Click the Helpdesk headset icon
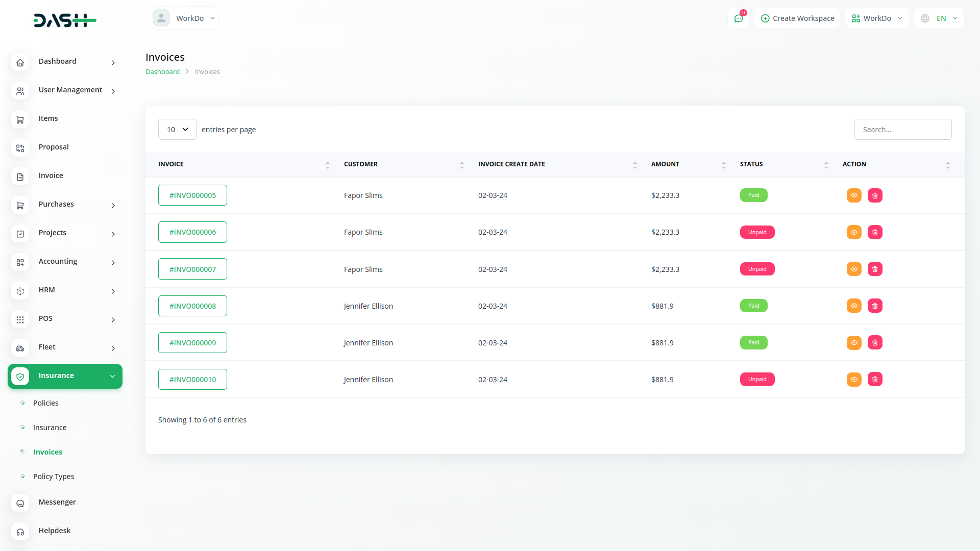980x551 pixels. [20, 532]
